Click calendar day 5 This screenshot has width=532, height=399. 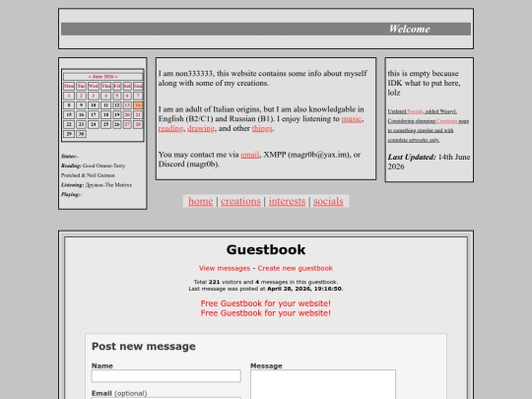(117, 96)
